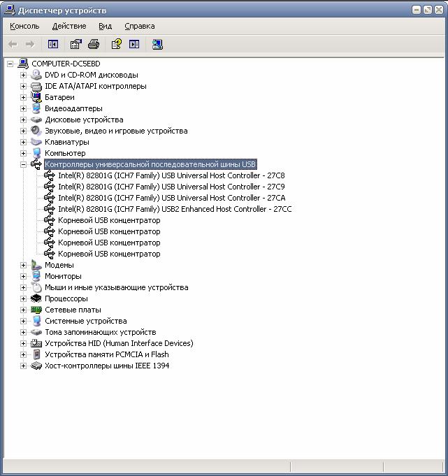This screenshot has width=448, height=476.
Task: Click the Системные устройства icon
Action: pos(36,321)
